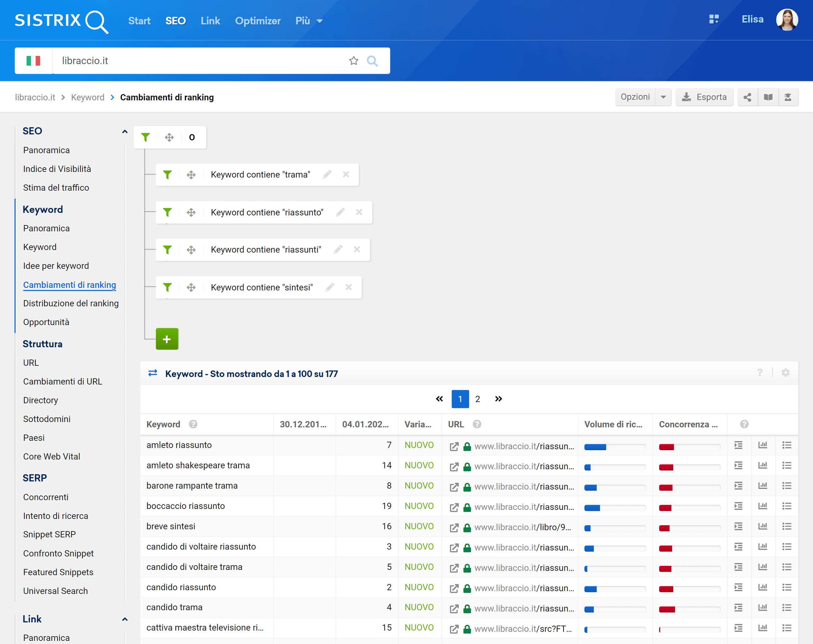Remove the "riassunti" filter
The height and width of the screenshot is (644, 813).
357,249
